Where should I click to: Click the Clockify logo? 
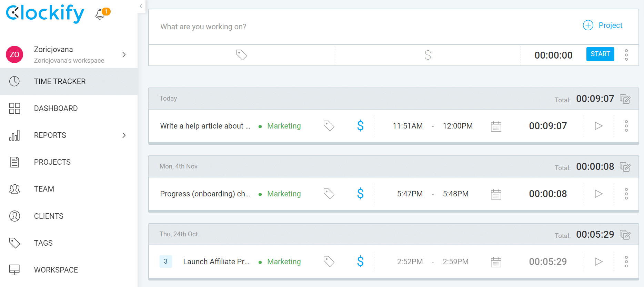(45, 13)
